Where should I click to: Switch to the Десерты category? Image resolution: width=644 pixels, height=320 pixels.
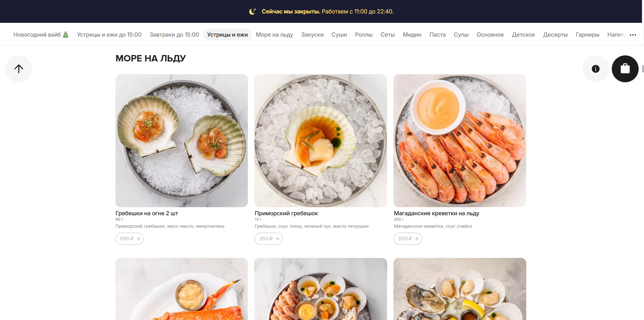tap(555, 35)
